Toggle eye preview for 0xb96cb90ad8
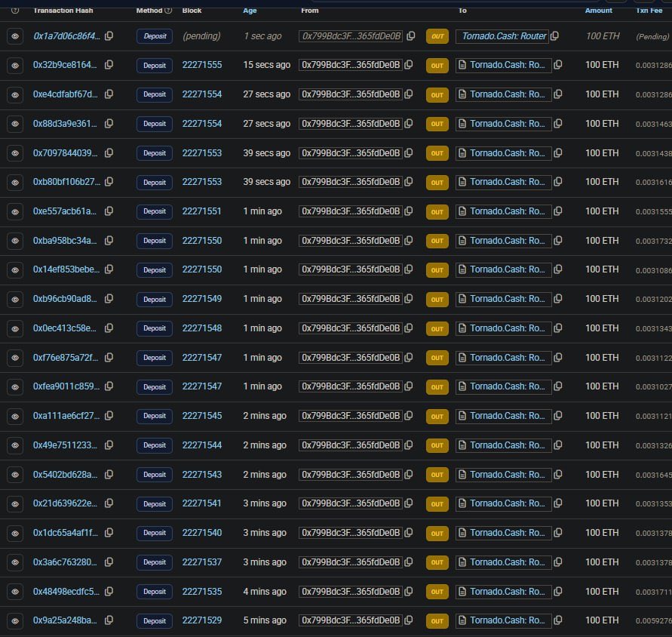The image size is (672, 637). point(15,300)
